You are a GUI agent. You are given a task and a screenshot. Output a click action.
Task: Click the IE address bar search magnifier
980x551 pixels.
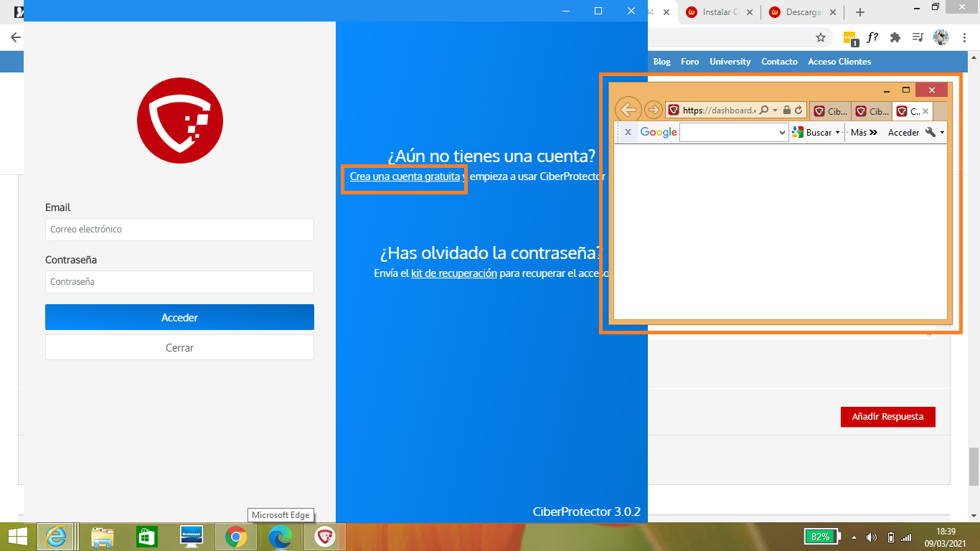click(764, 110)
